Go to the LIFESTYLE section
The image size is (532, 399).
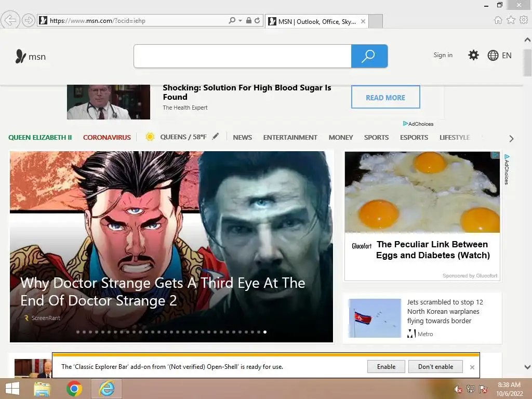[455, 137]
